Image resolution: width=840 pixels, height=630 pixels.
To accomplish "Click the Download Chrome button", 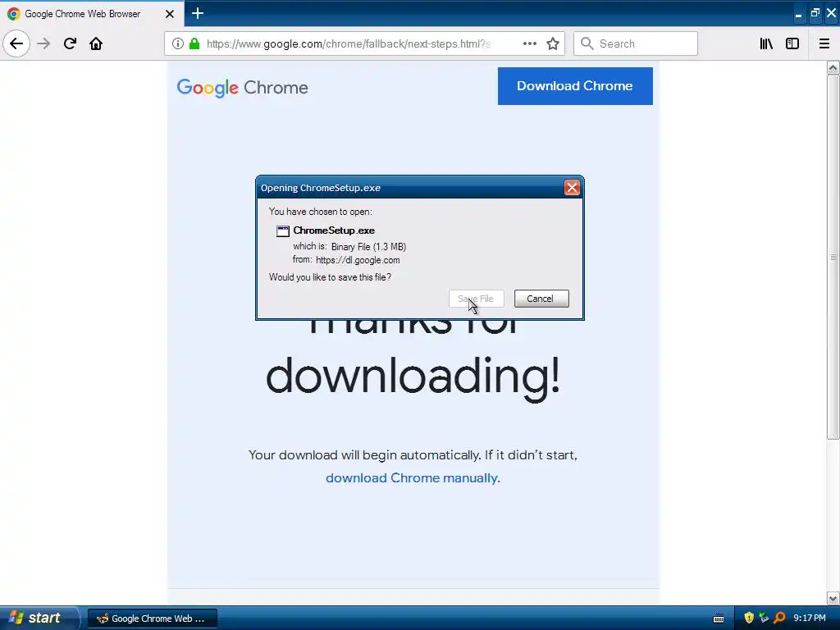I will click(575, 85).
